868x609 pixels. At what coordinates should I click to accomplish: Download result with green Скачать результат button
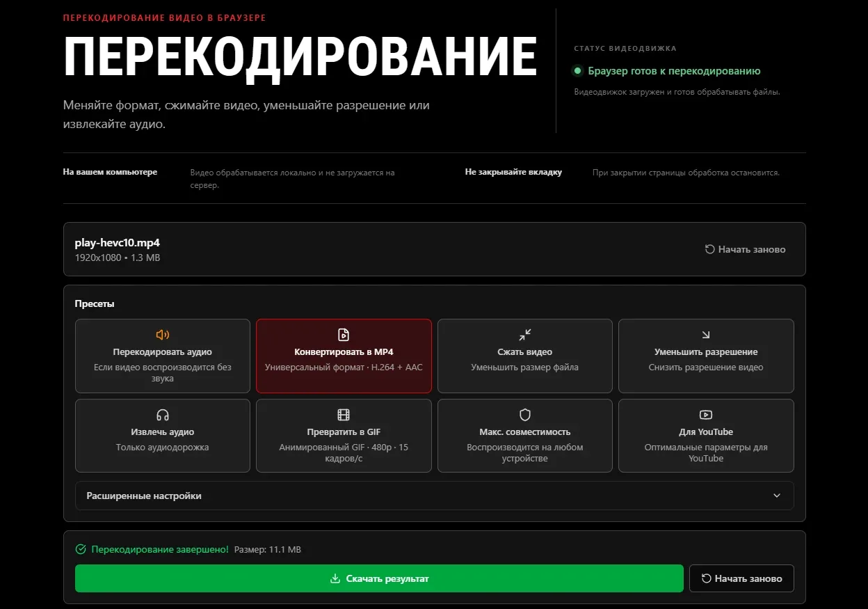point(379,578)
